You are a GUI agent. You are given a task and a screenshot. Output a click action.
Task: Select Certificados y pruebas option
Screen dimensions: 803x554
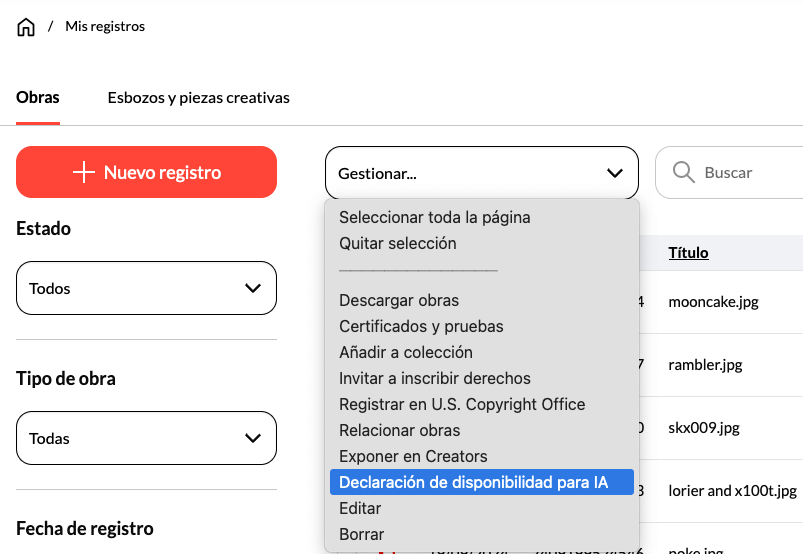click(421, 326)
